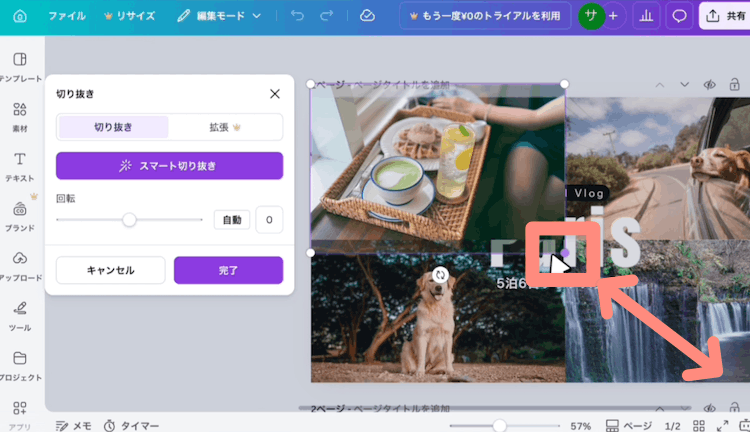Click the rotation value field showing 0
The image size is (750, 432).
269,220
